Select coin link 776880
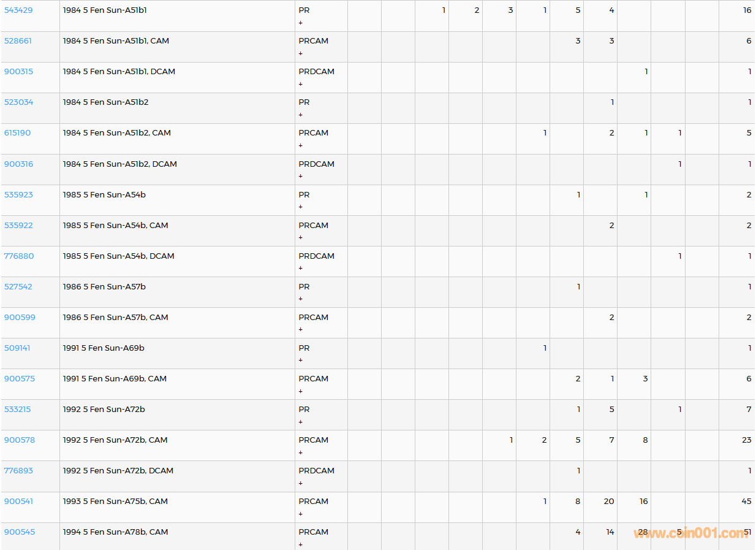Image resolution: width=756 pixels, height=550 pixels. point(19,256)
